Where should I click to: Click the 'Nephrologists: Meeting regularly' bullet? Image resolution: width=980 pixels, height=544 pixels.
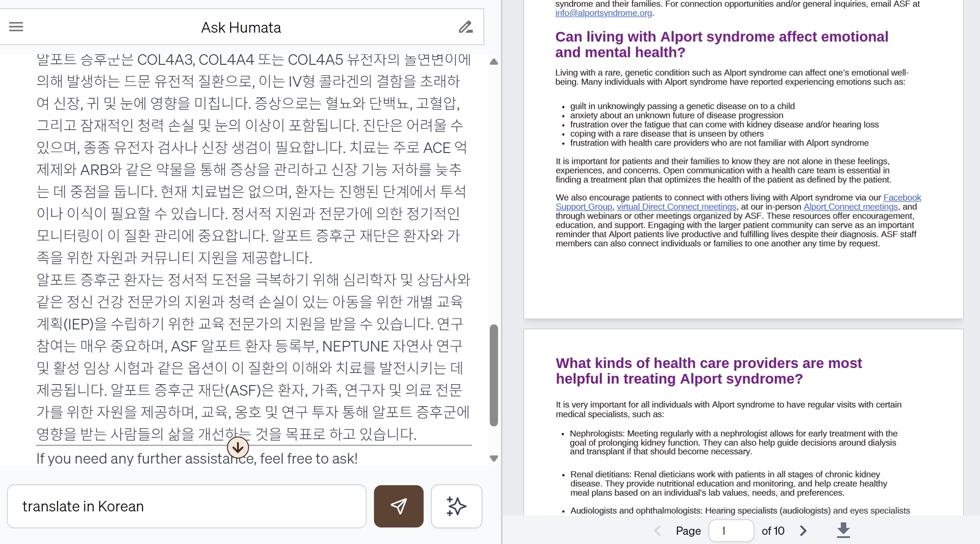(733, 442)
